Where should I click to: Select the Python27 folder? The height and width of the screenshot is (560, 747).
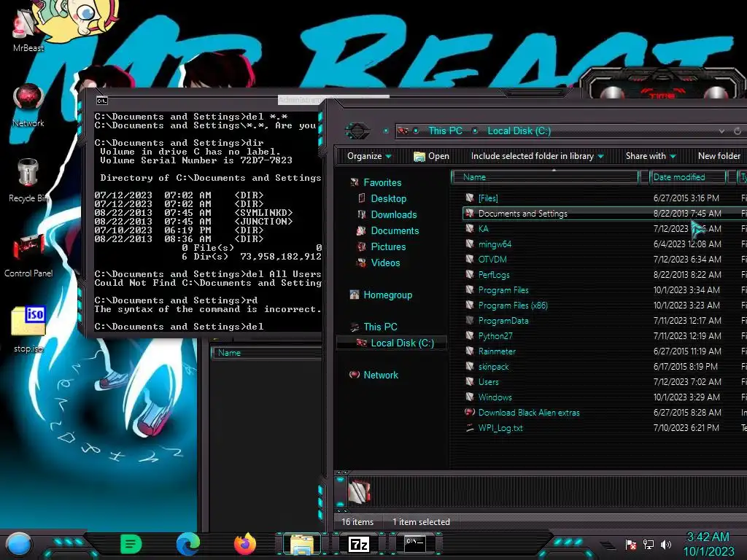(495, 335)
